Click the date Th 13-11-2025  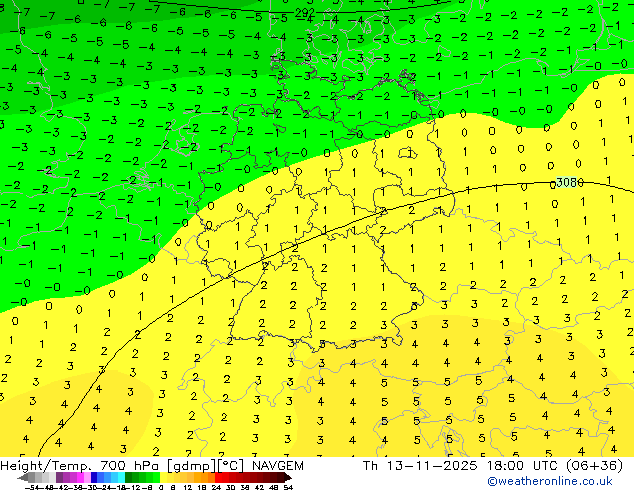tap(420, 466)
